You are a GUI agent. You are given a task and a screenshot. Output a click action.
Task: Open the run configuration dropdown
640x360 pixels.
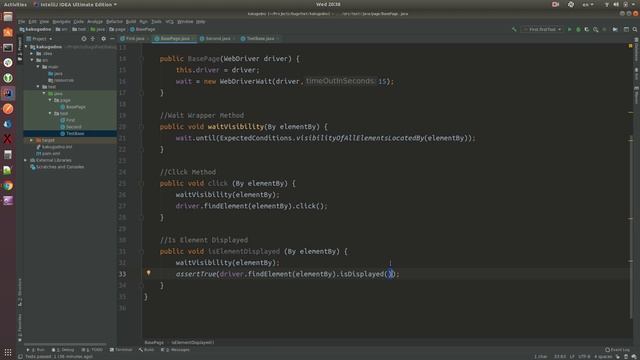point(542,29)
